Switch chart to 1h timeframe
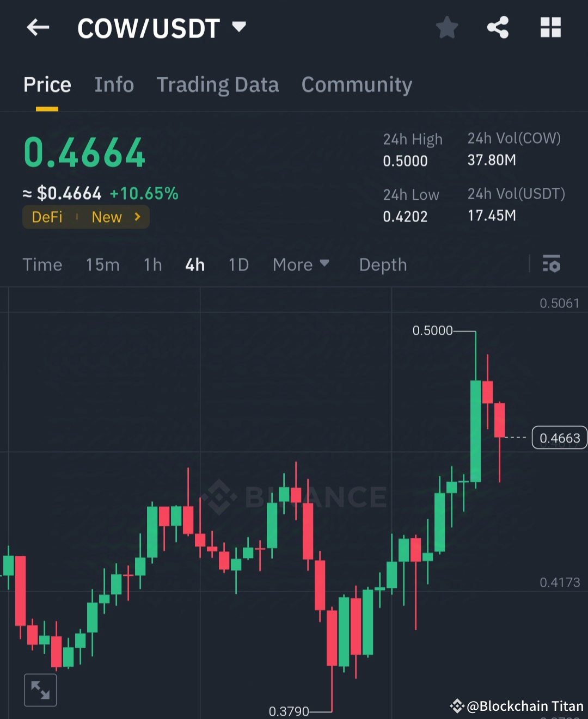This screenshot has height=719, width=588. tap(152, 265)
